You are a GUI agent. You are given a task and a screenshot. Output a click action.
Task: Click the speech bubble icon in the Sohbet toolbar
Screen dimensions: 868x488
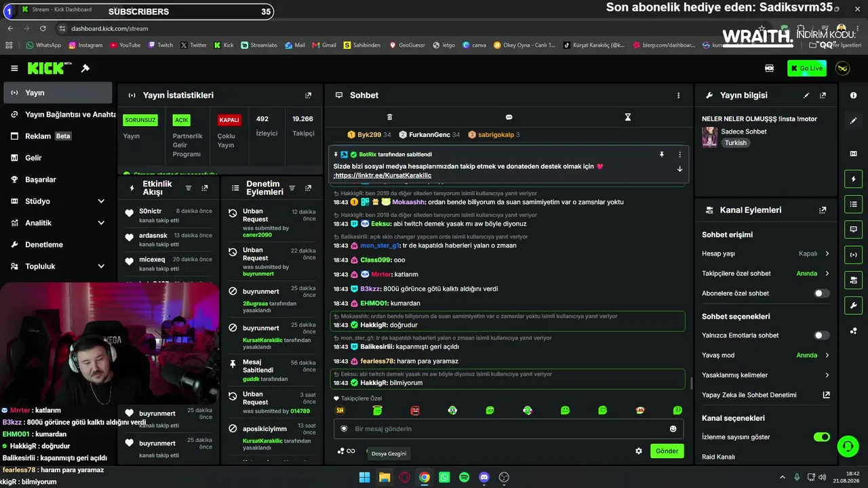click(x=509, y=117)
